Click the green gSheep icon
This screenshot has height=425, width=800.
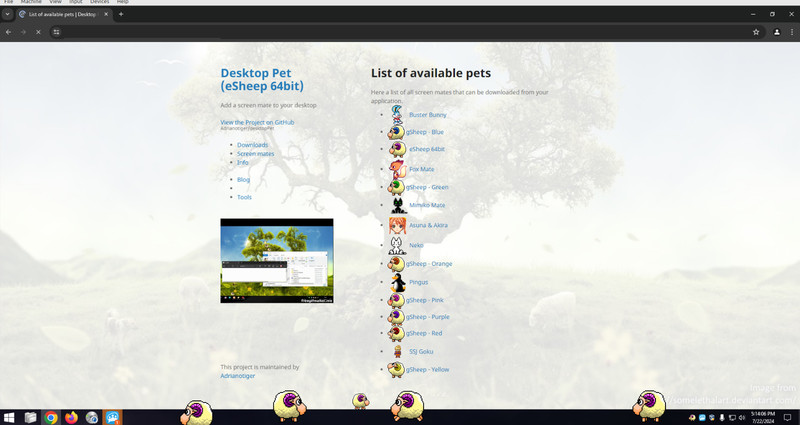point(396,187)
